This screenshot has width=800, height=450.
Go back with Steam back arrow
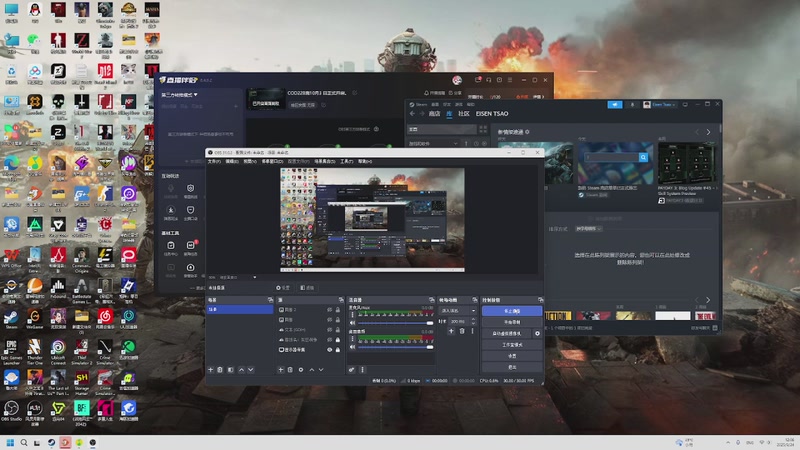412,114
